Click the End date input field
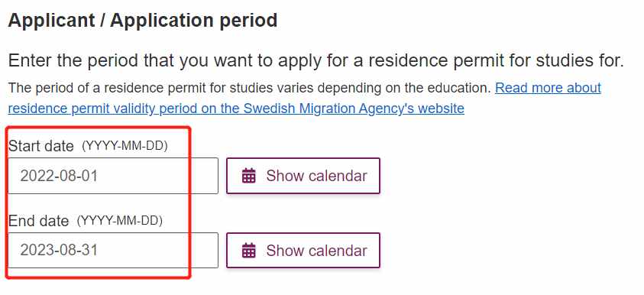Image resolution: width=644 pixels, height=295 pixels. tap(113, 251)
